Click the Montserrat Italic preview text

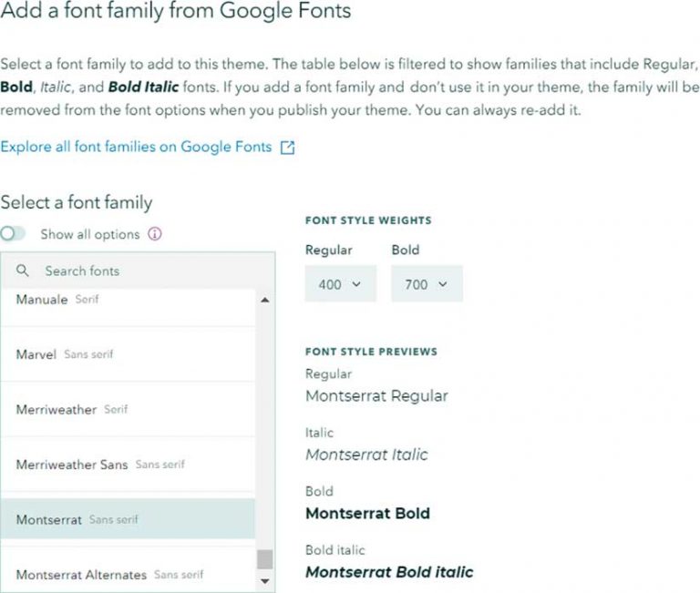pyautogui.click(x=366, y=455)
